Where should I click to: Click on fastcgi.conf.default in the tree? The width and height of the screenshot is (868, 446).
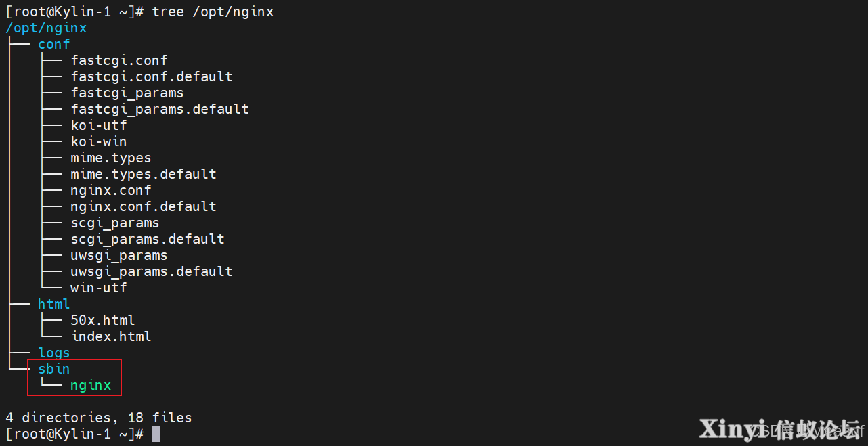click(152, 76)
